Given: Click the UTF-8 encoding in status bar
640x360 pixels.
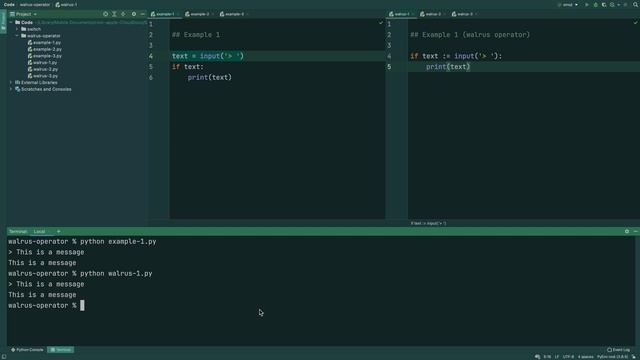Looking at the screenshot, I should 568,357.
